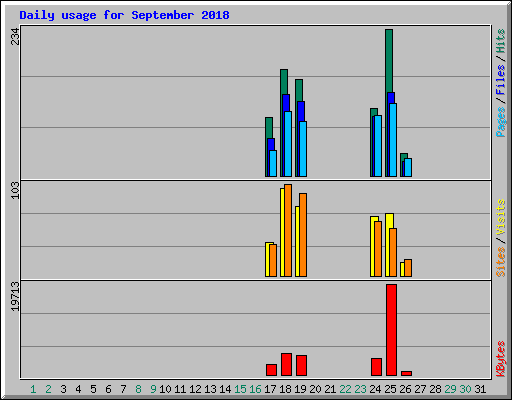Click the '19713' KBytes axis value
512x400 pixels.
15,296
